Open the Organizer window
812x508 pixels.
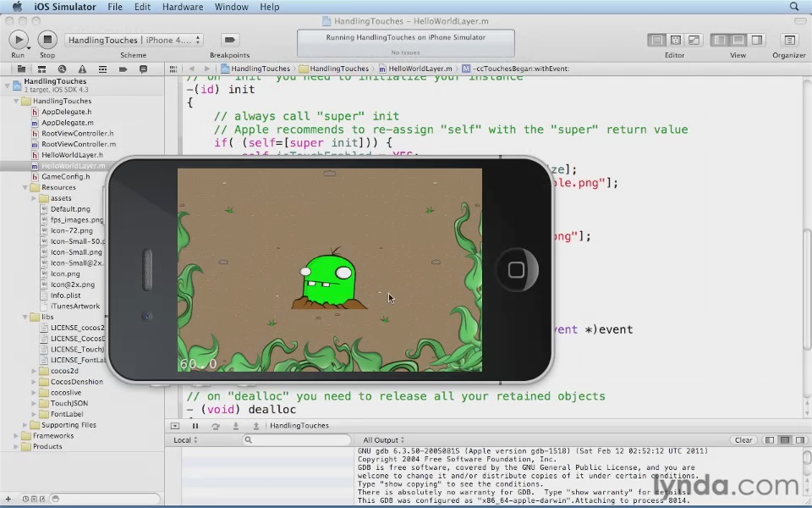tap(789, 40)
